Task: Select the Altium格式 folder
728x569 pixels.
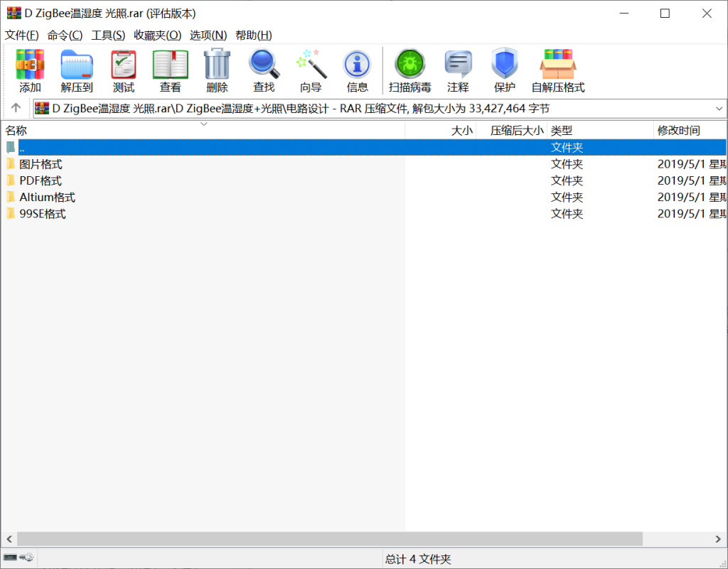Action: 47,197
